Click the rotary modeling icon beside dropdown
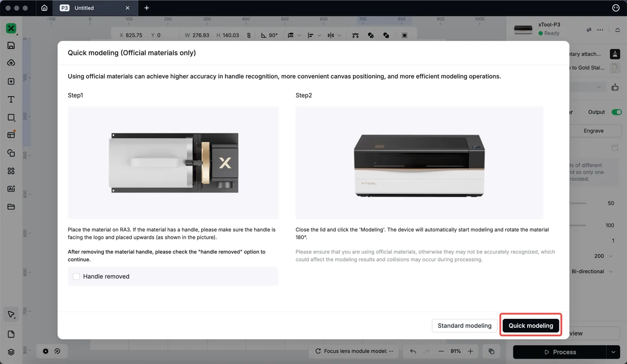The height and width of the screenshot is (364, 627). (x=615, y=87)
